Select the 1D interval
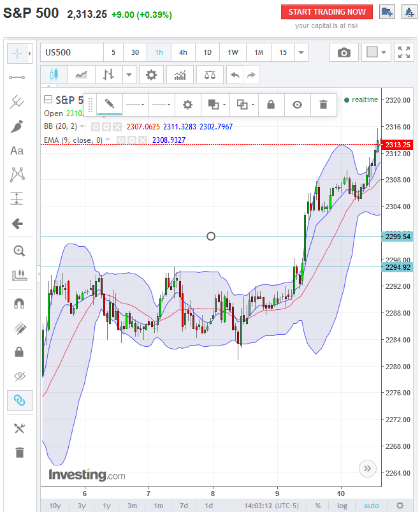 [208, 52]
